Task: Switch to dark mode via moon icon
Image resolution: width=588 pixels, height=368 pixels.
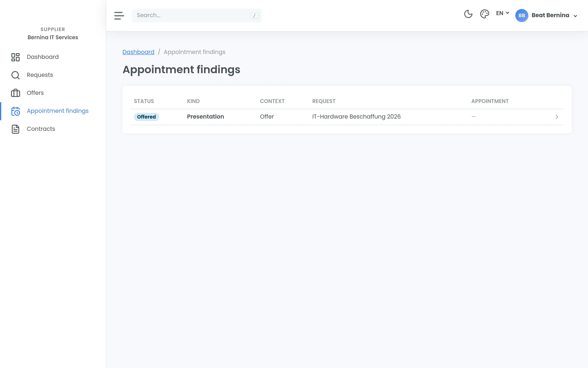Action: click(468, 14)
